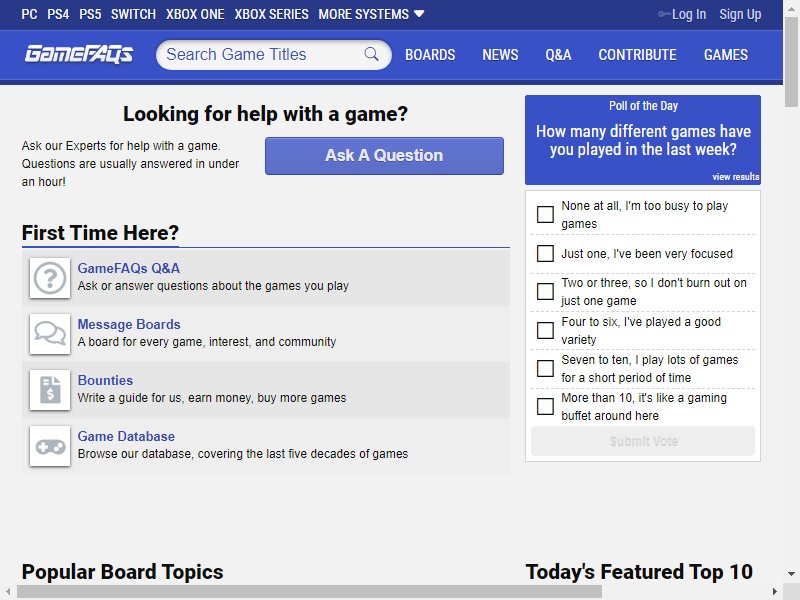Click the 'How many different games' poll question

coord(643,140)
